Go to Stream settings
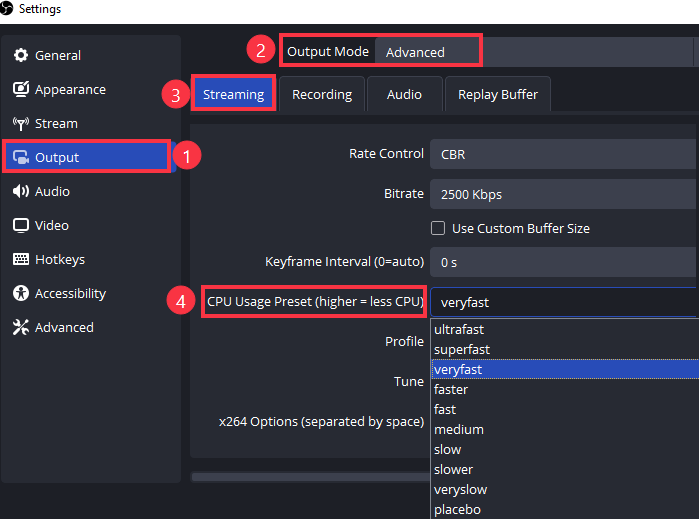 90,124
